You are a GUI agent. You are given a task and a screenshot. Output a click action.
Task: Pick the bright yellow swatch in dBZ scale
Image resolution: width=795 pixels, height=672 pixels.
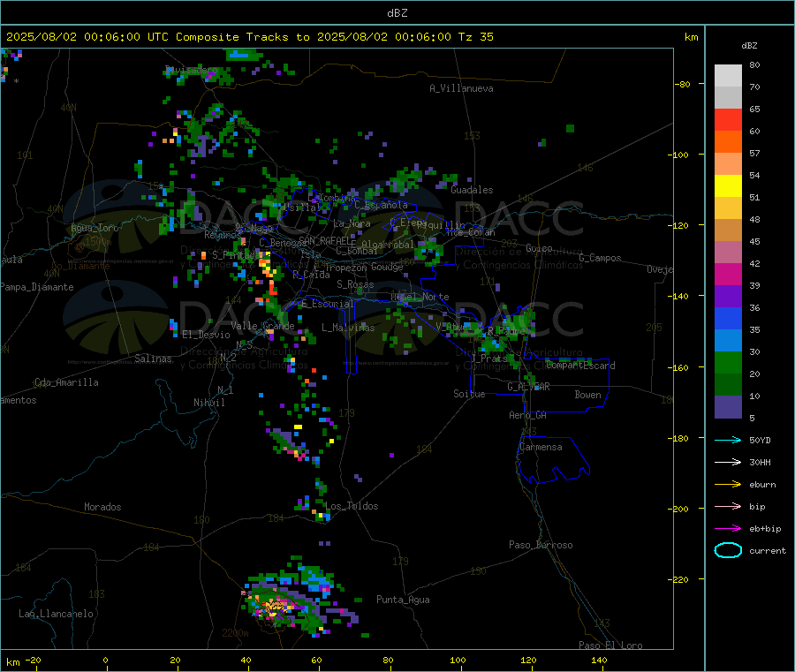pyautogui.click(x=728, y=186)
